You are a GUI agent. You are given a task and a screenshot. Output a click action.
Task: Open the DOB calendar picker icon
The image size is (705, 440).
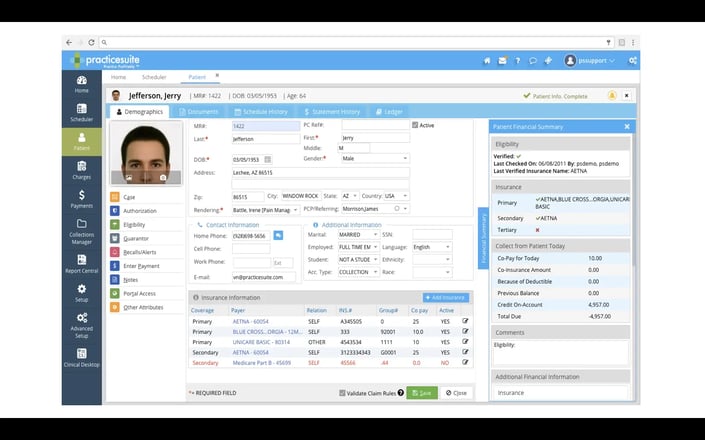(268, 160)
